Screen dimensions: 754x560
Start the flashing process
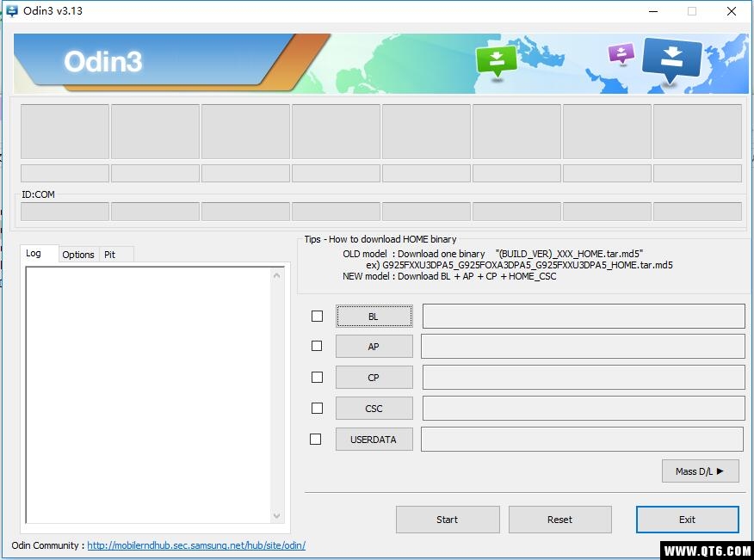(448, 520)
